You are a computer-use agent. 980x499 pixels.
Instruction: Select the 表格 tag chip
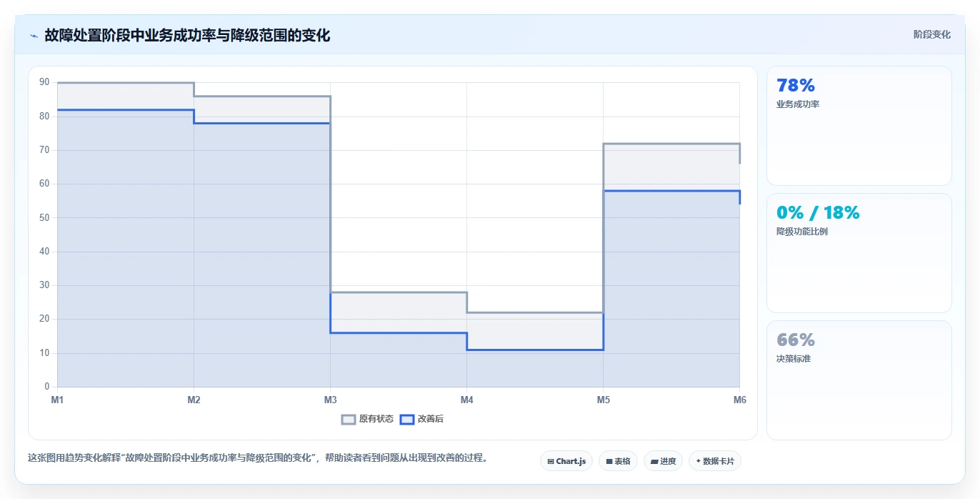click(x=618, y=461)
